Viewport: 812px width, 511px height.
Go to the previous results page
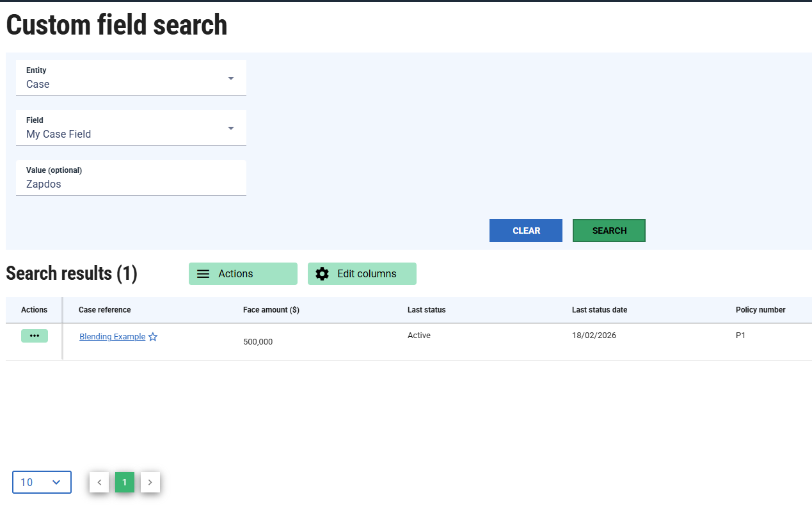click(99, 482)
